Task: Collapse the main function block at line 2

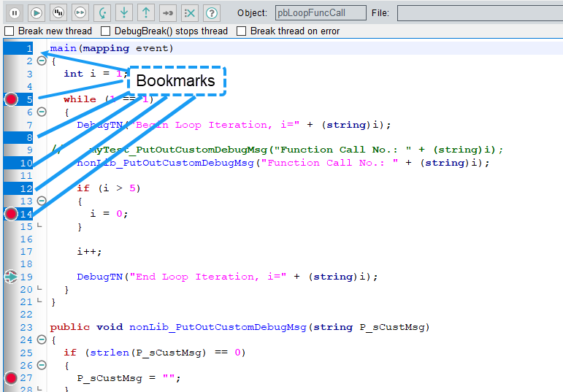Action: click(42, 61)
